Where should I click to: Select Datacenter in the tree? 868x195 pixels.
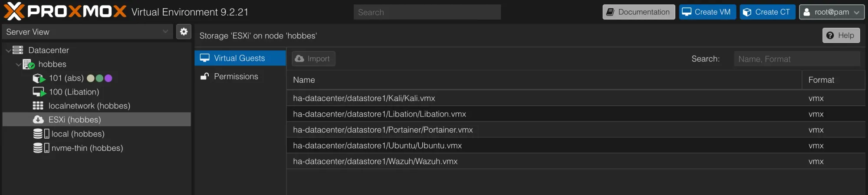click(49, 50)
